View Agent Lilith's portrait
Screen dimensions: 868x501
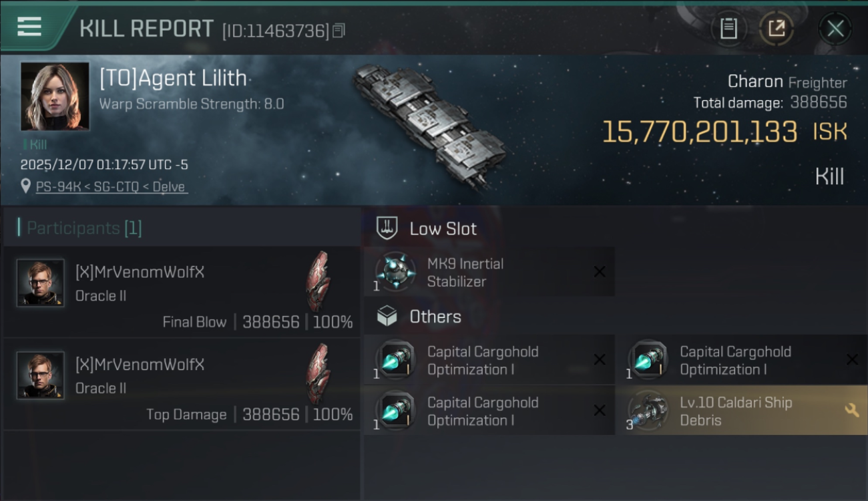[55, 96]
